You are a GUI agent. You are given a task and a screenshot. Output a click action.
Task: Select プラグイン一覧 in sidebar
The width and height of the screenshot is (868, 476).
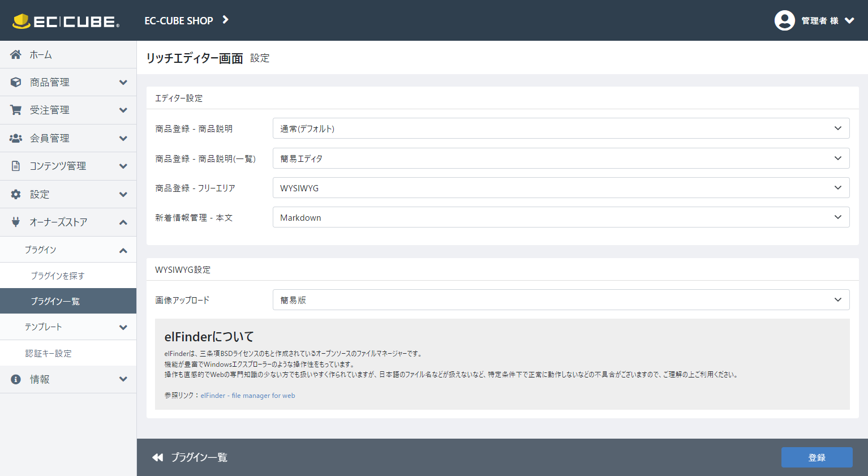[68, 301]
